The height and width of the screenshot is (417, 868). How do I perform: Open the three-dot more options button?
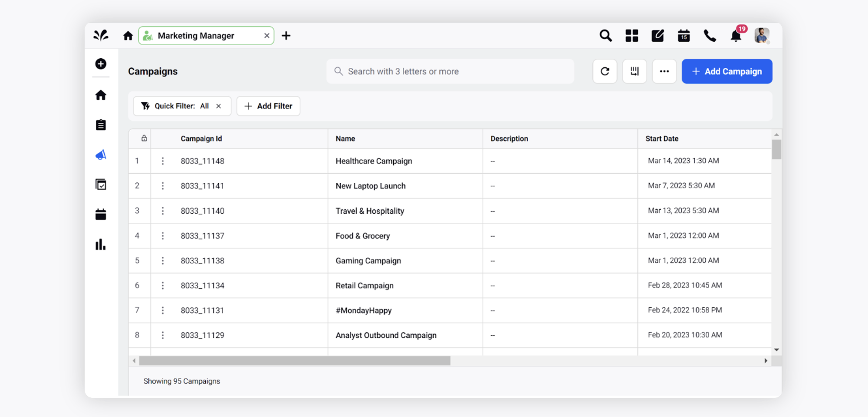pyautogui.click(x=664, y=71)
